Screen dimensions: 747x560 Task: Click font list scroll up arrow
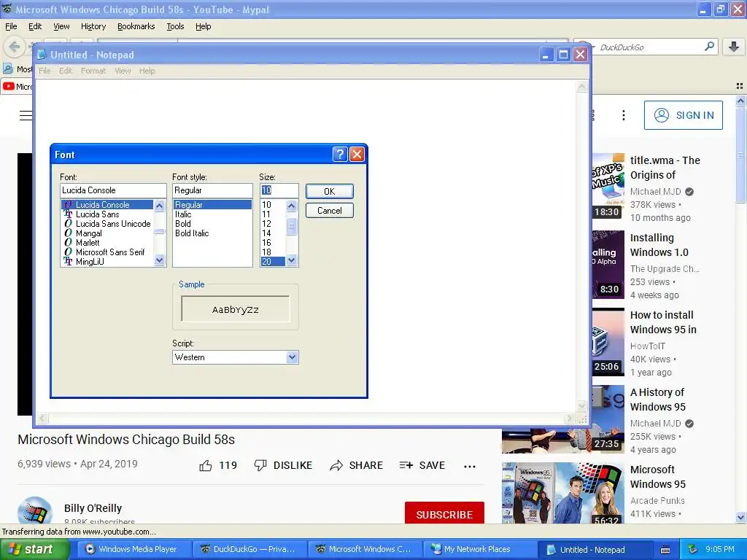tap(160, 206)
